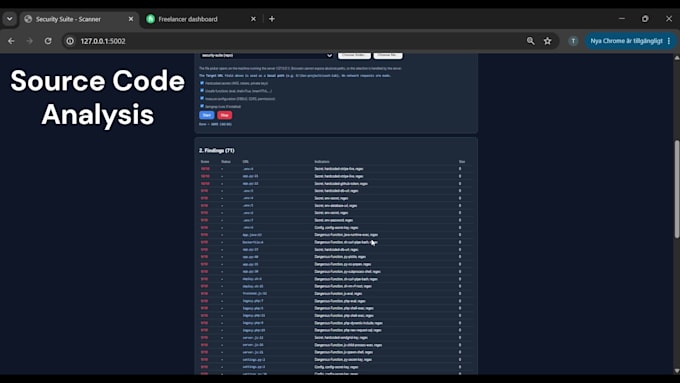Toggle Hardcoded secrets checkbox

point(202,83)
